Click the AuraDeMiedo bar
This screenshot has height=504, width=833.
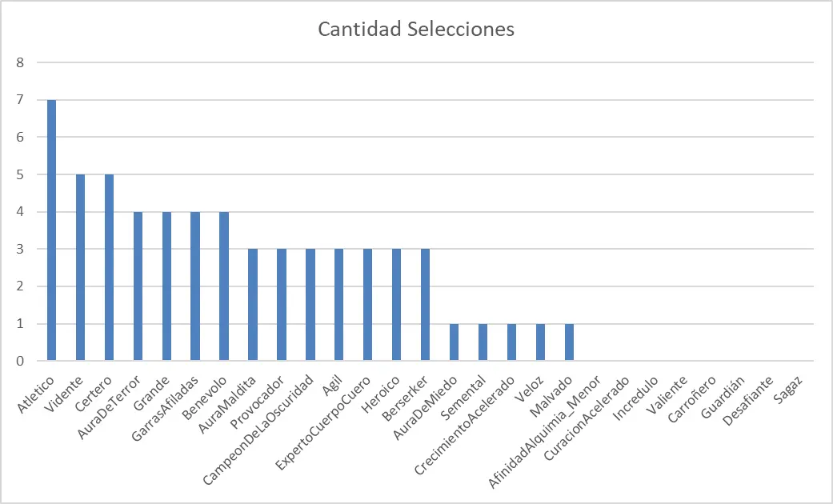[x=454, y=342]
